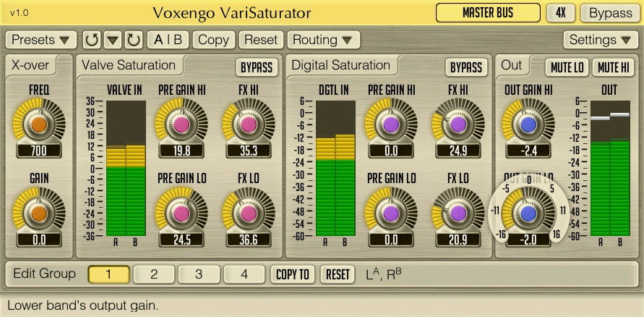Open the Settings menu
Image resolution: width=644 pixels, height=317 pixels.
[x=600, y=40]
